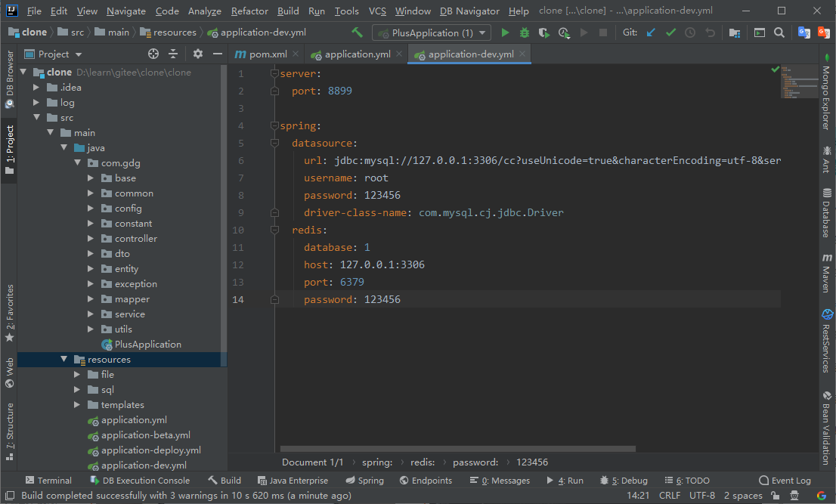Open the Database side tool window
836x504 pixels.
pyautogui.click(x=826, y=212)
